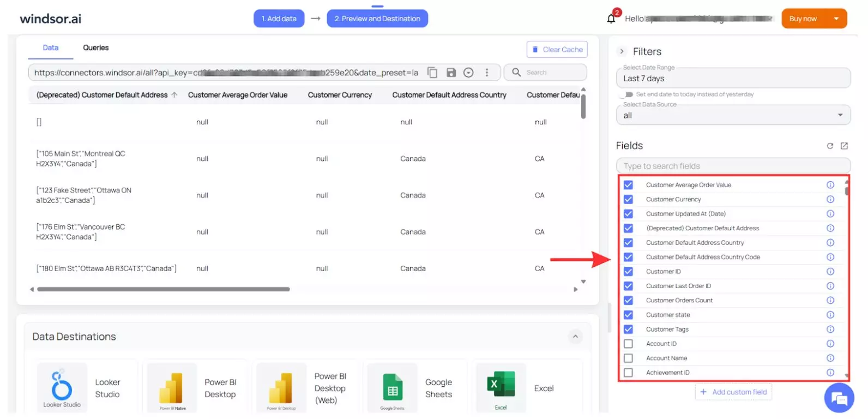868x419 pixels.
Task: Copy the connector URL to clipboard
Action: point(432,73)
